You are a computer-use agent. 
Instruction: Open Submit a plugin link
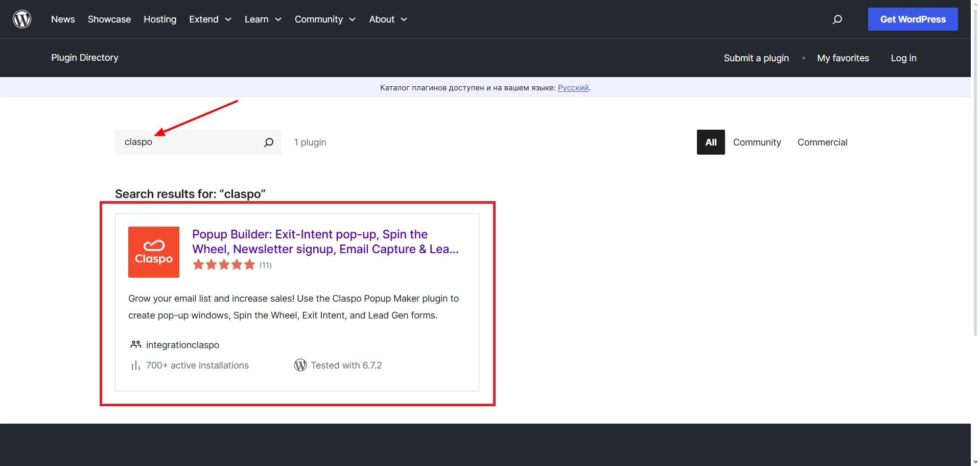pyautogui.click(x=756, y=58)
